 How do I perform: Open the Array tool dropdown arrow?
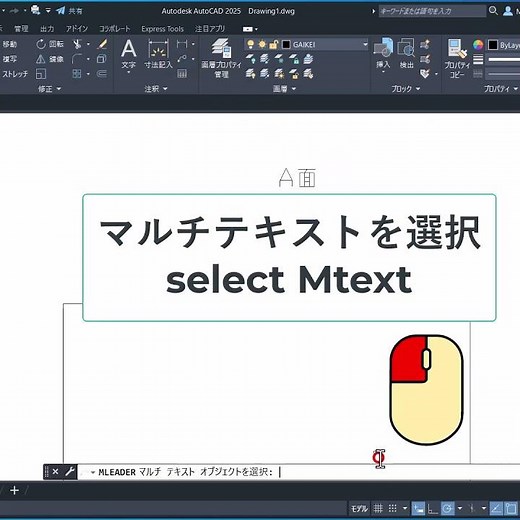(88, 74)
